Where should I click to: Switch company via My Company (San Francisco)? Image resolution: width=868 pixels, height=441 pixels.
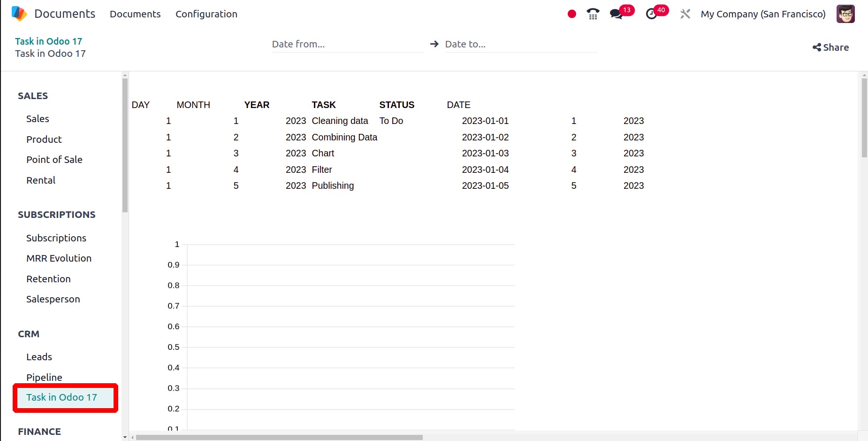point(763,14)
